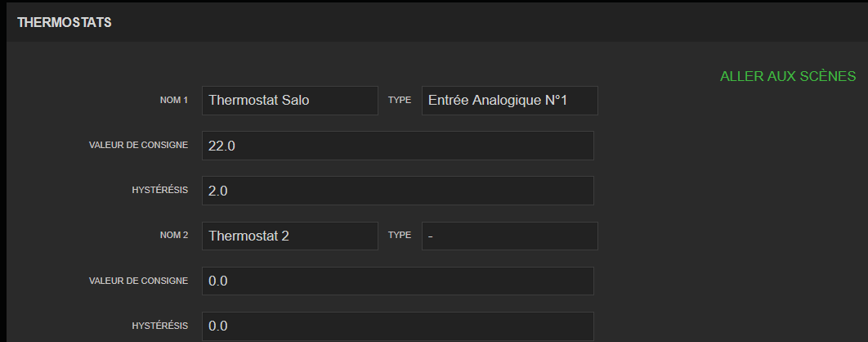Click the NOM 2 label
The width and height of the screenshot is (868, 342).
pos(174,236)
